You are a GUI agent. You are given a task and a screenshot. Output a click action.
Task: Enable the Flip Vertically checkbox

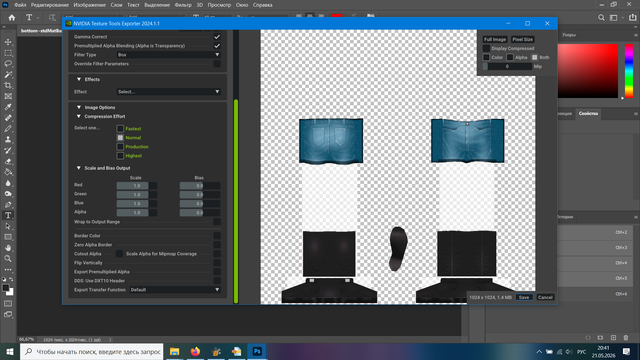tap(217, 262)
